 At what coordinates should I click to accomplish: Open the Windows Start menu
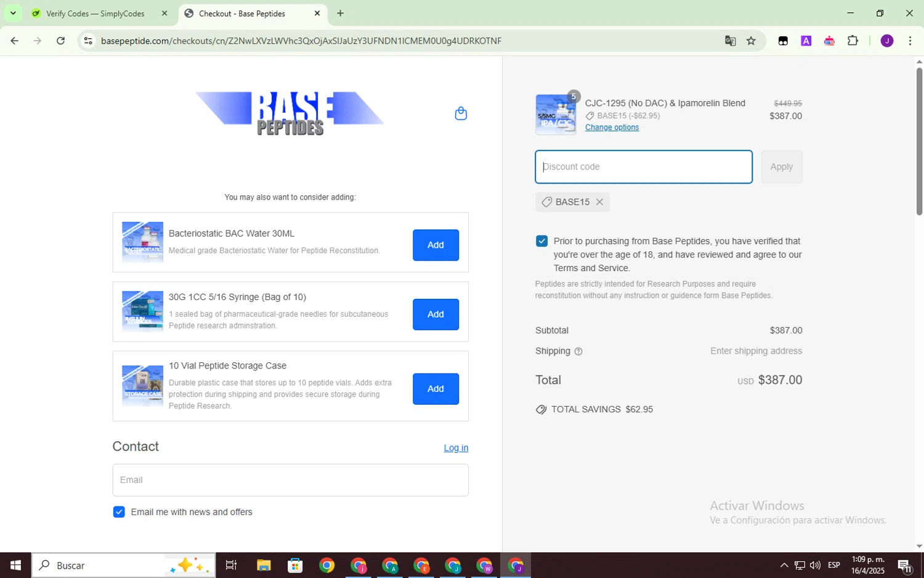(x=15, y=565)
